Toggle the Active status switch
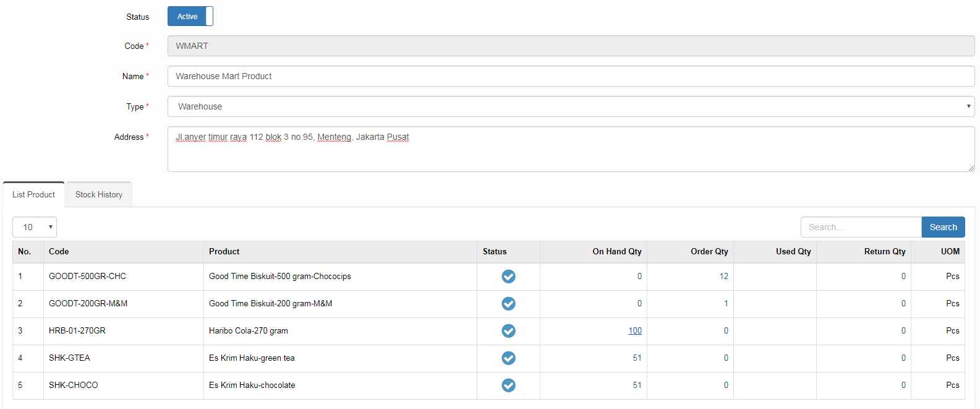Viewport: 980px width, 409px height. [x=190, y=17]
